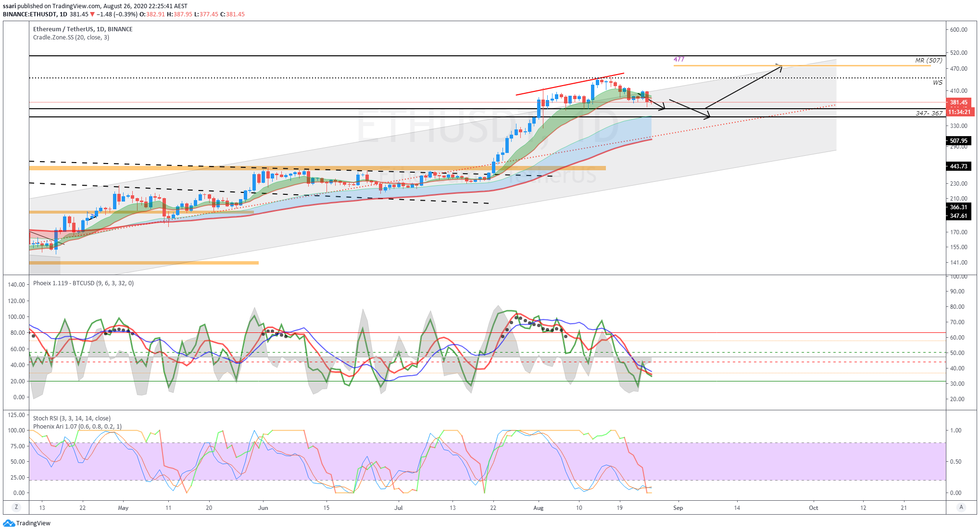Click the Jun label on time axis
This screenshot has height=532, width=980.
click(x=263, y=507)
